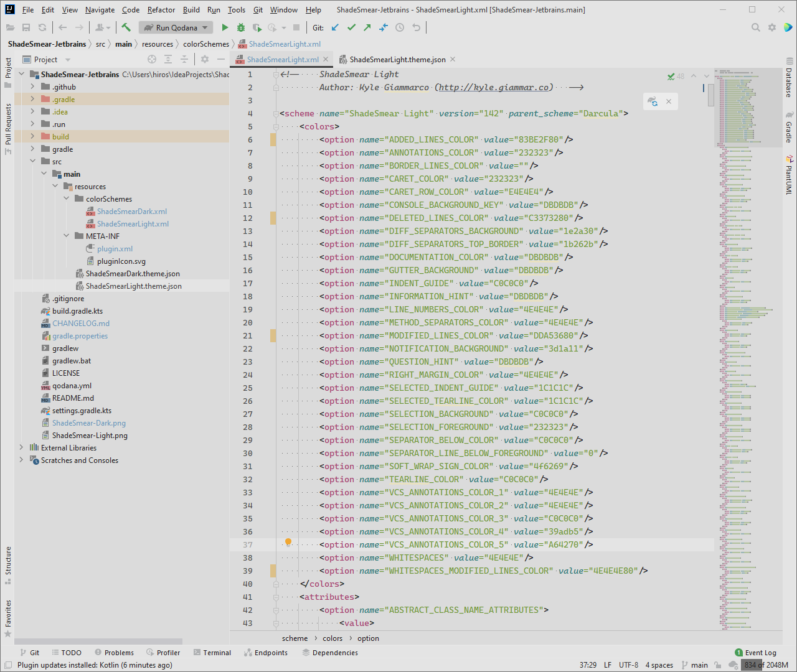
Task: Open the Terminal tool window tab
Action: pyautogui.click(x=212, y=653)
